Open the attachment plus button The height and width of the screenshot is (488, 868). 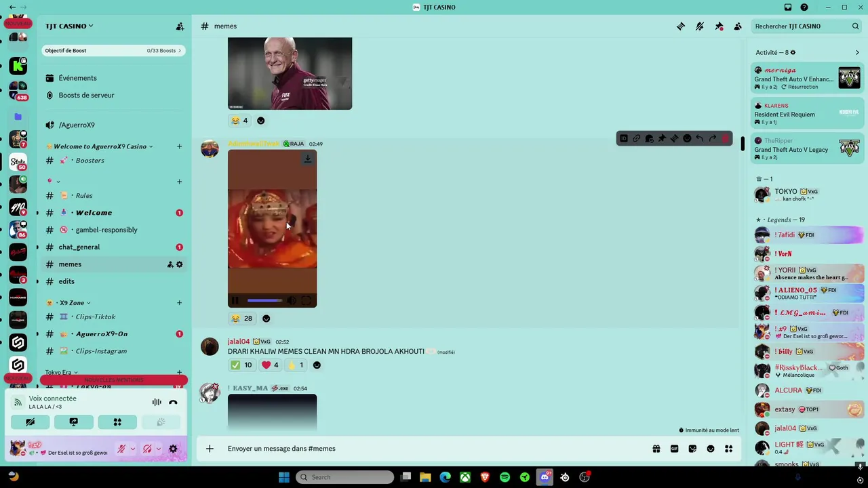click(210, 449)
